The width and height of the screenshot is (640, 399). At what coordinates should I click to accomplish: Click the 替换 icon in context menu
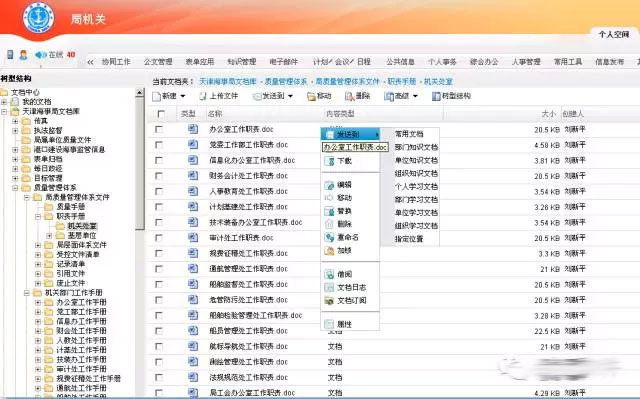329,211
